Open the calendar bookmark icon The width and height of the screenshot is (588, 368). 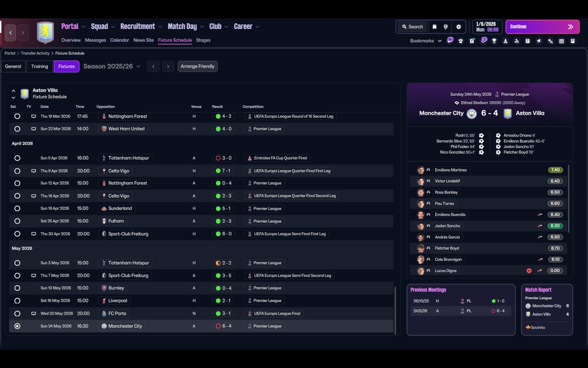[561, 41]
